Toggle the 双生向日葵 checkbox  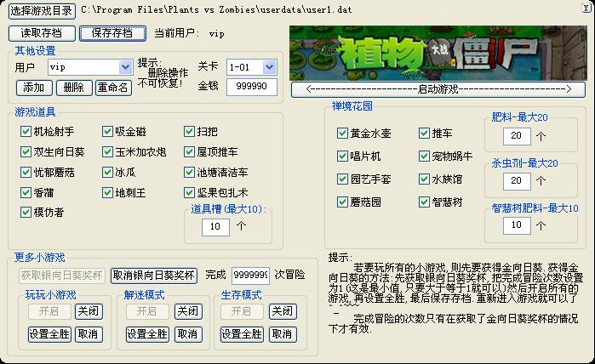coord(26,152)
